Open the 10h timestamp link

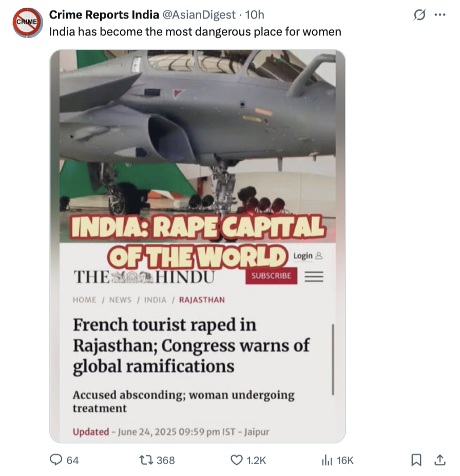[x=255, y=14]
